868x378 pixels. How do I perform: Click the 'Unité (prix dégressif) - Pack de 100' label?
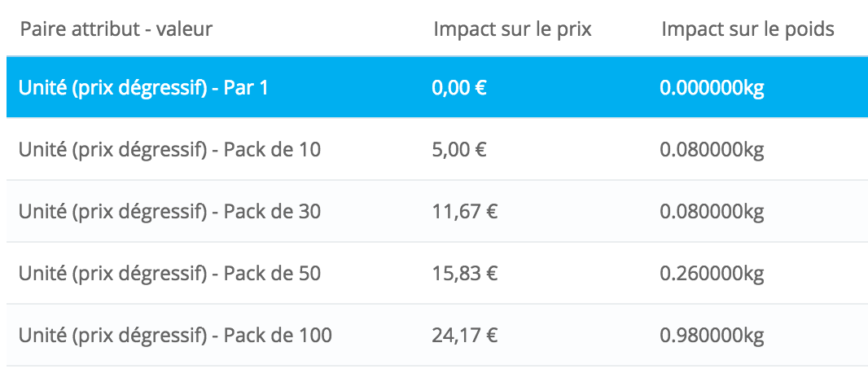tap(176, 336)
